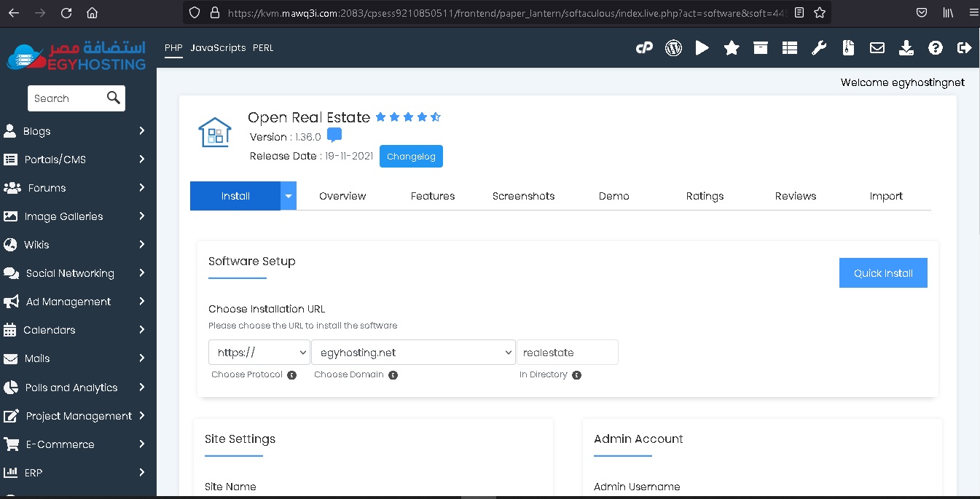This screenshot has height=499, width=980.
Task: Click the version comment bubble icon
Action: pyautogui.click(x=334, y=135)
